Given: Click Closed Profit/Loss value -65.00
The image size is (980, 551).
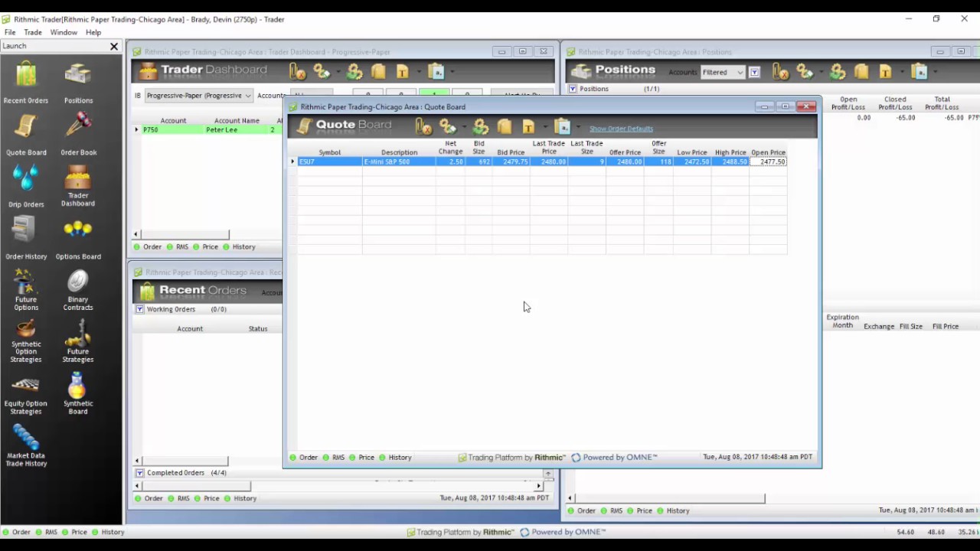Looking at the screenshot, I should 906,118.
